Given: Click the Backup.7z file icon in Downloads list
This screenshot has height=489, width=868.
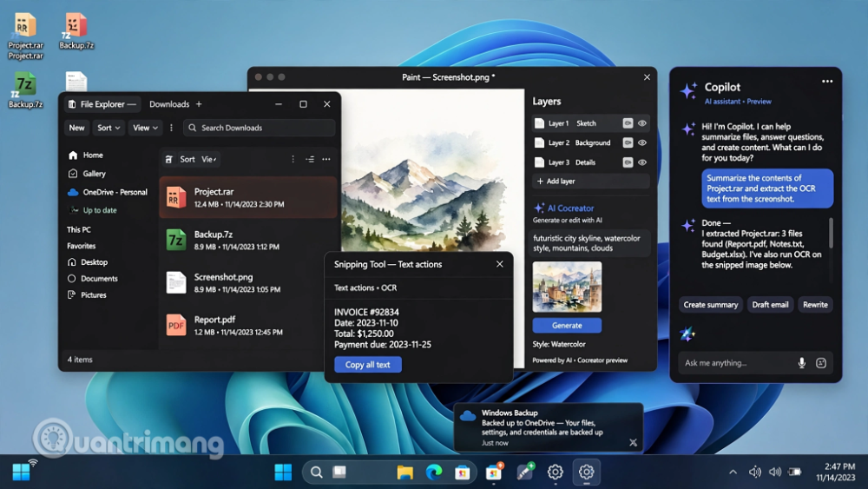Looking at the screenshot, I should (176, 241).
